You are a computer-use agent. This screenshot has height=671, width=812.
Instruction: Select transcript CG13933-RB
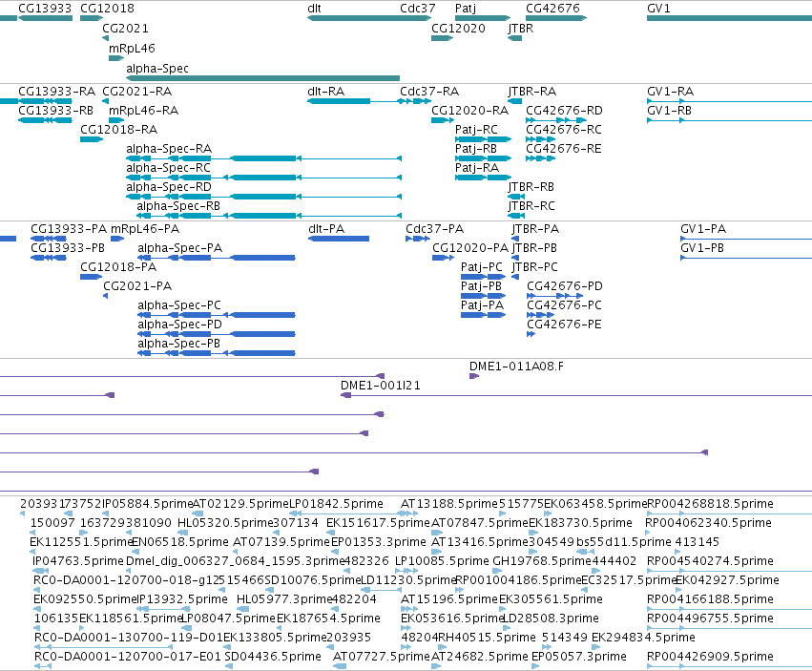tap(45, 120)
